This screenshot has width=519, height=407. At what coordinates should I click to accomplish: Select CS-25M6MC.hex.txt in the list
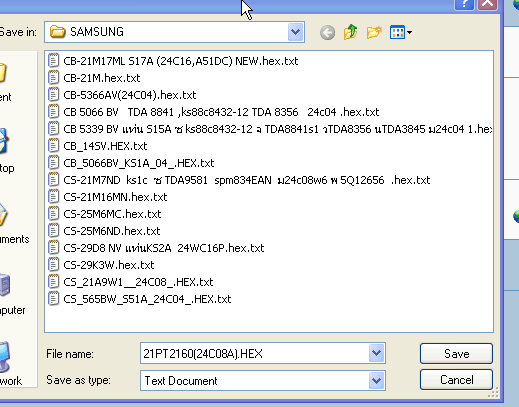(112, 214)
